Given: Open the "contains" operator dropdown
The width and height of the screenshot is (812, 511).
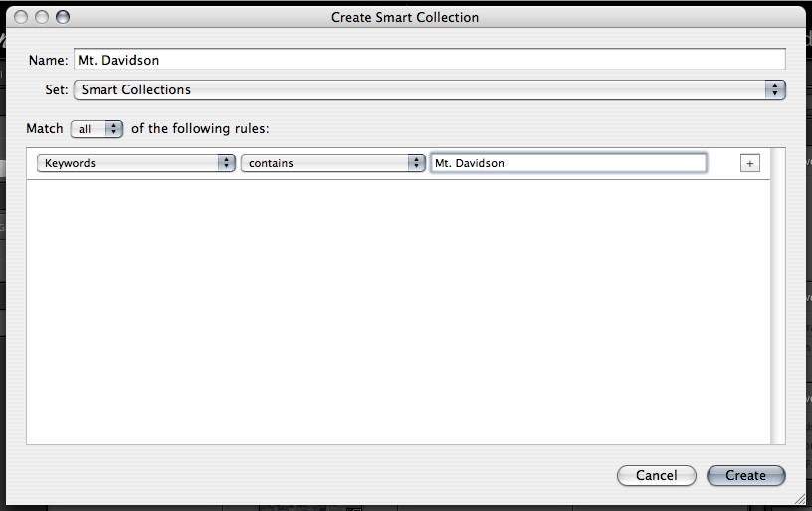Looking at the screenshot, I should (x=333, y=163).
